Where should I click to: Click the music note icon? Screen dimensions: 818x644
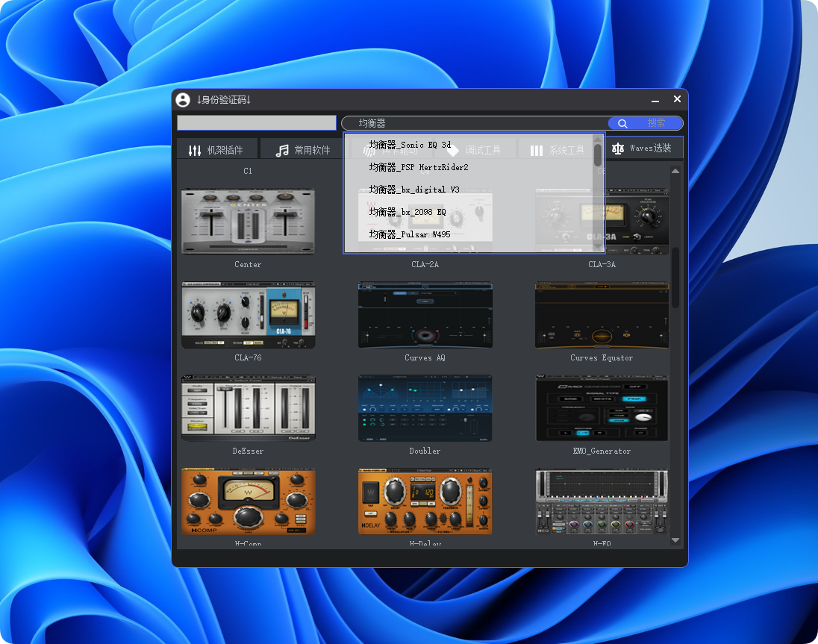click(x=282, y=150)
